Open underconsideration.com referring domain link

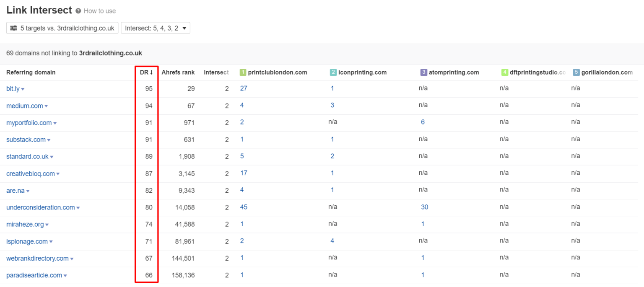click(x=41, y=207)
